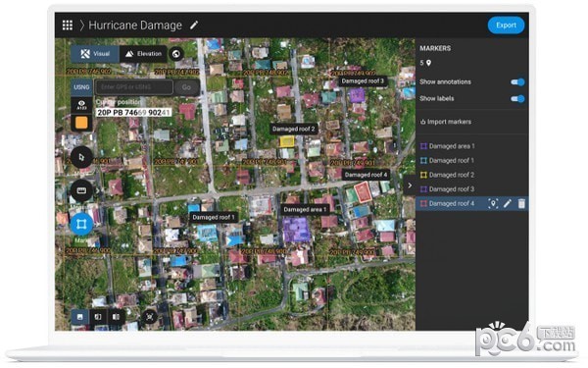
Task: Click the fit-to-view focus icon
Action: (x=150, y=317)
